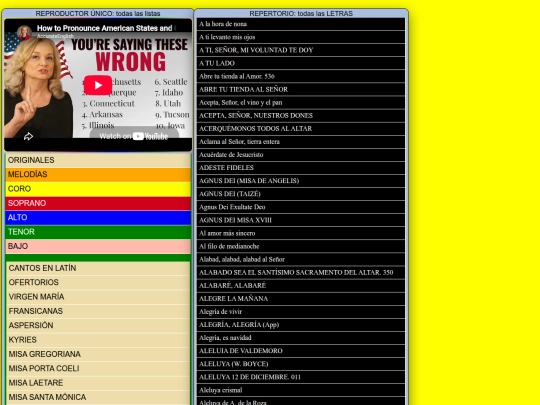This screenshot has width=540, height=405.
Task: Open lyrics 'A ti levanto mis ojos'
Action: click(301, 37)
